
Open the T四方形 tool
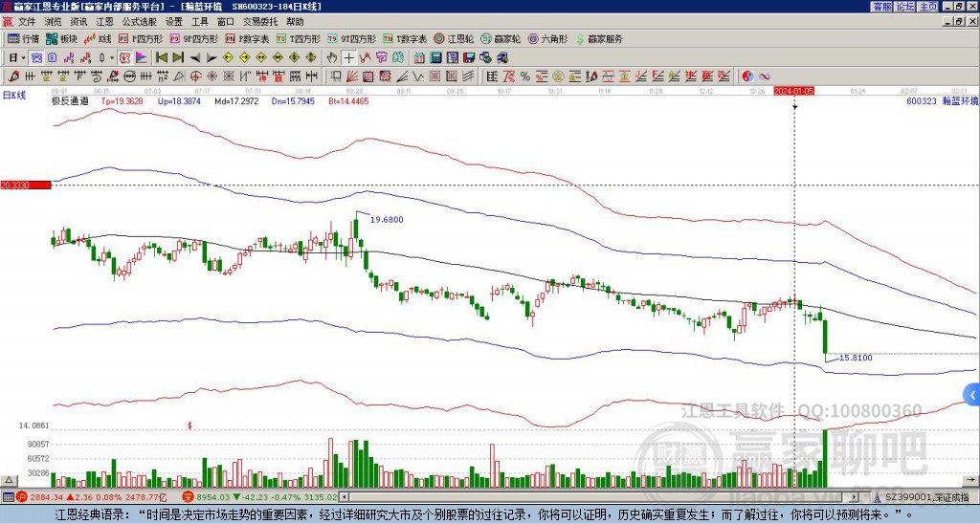pyautogui.click(x=299, y=39)
